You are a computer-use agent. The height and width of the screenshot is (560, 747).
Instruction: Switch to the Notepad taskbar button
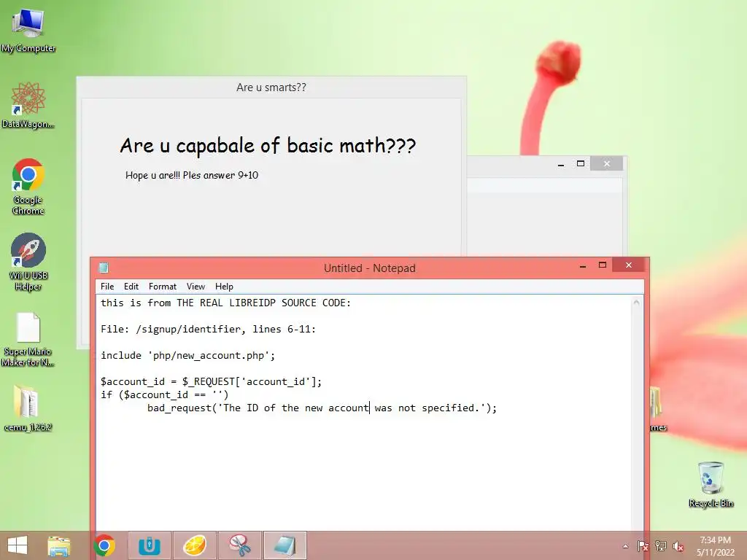(x=285, y=545)
